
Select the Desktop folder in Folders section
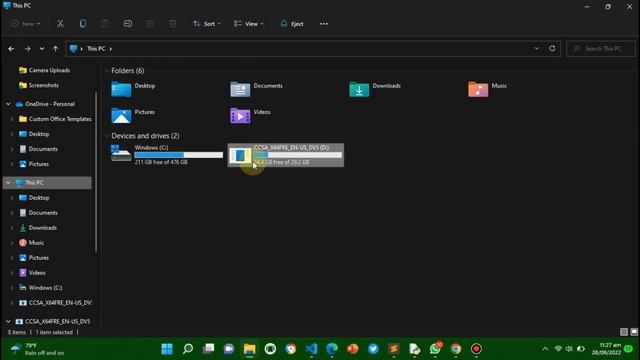[x=134, y=89]
